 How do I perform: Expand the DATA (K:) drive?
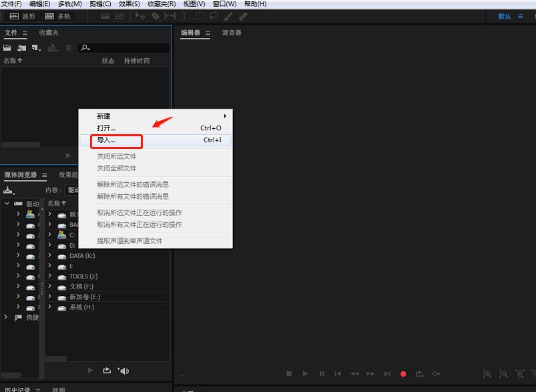(x=49, y=255)
